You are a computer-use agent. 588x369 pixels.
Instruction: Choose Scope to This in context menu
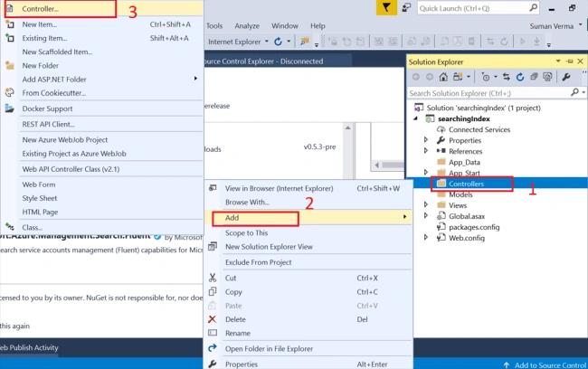coord(308,232)
